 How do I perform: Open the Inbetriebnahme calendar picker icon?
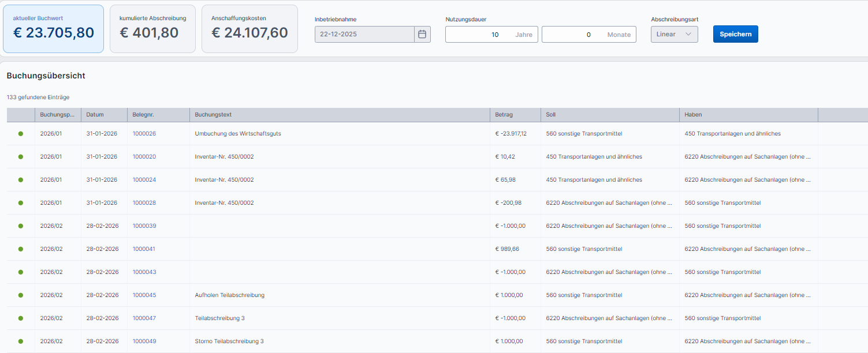422,35
